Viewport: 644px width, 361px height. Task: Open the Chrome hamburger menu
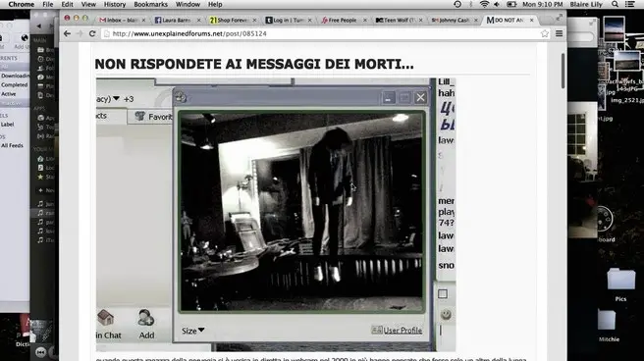coord(559,33)
